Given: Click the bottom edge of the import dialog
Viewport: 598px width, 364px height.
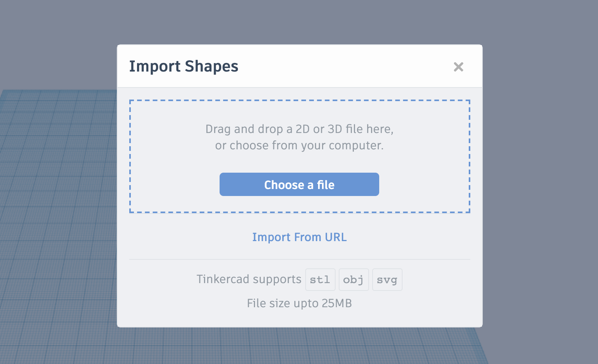Looking at the screenshot, I should pos(299,326).
